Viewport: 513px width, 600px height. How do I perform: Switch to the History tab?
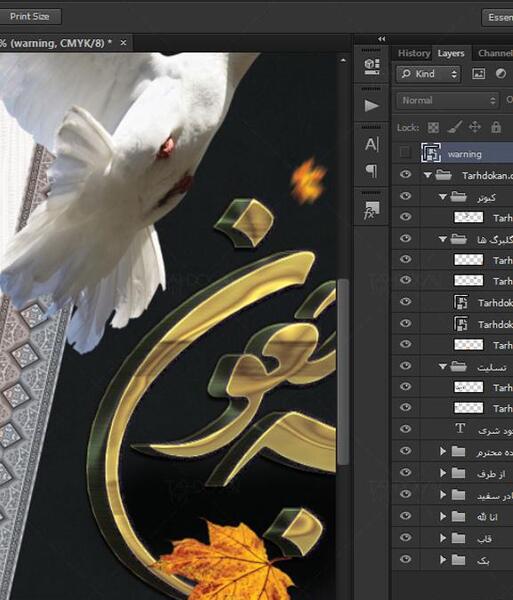[414, 53]
